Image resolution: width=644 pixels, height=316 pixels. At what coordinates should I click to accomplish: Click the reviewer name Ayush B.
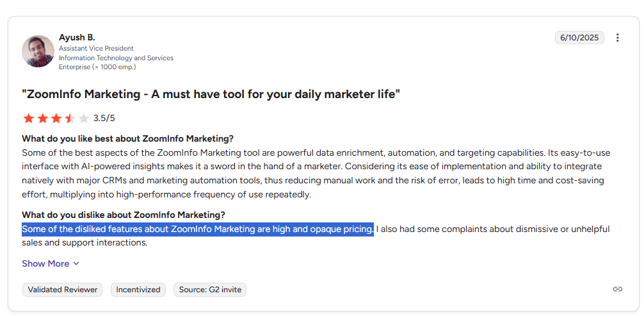77,37
